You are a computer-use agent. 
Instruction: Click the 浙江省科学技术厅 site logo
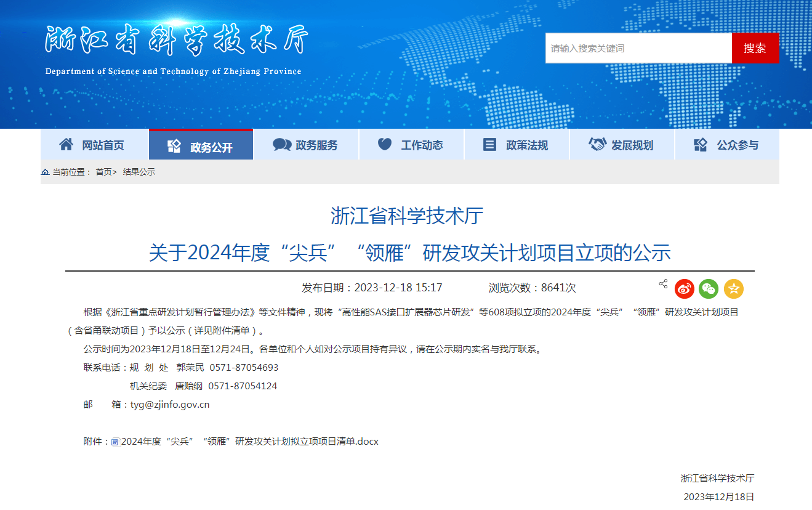[x=175, y=48]
